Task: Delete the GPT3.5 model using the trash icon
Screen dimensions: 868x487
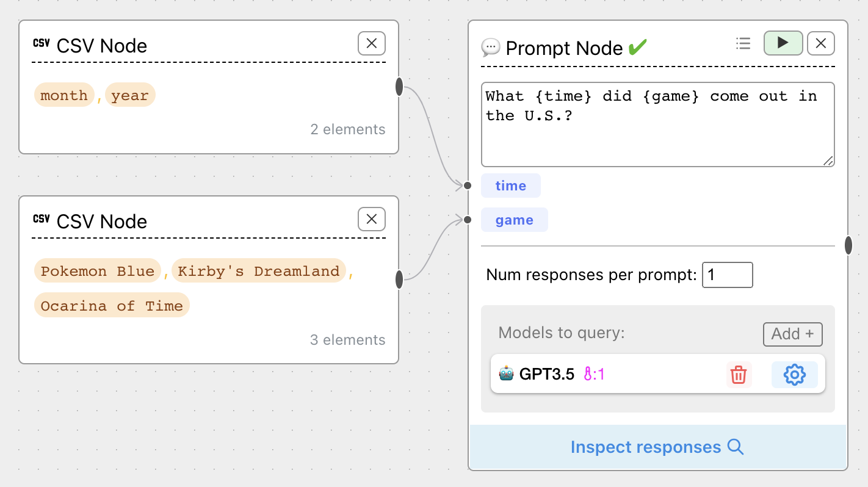Action: [739, 375]
